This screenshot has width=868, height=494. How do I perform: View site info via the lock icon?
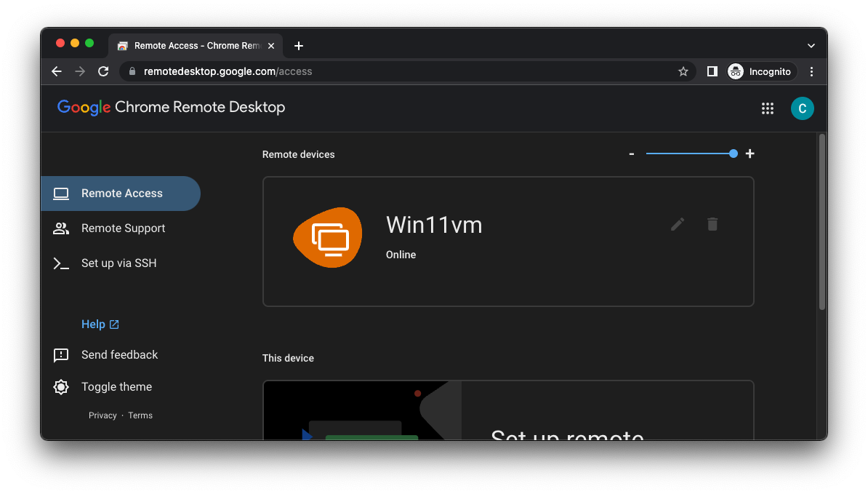click(132, 71)
